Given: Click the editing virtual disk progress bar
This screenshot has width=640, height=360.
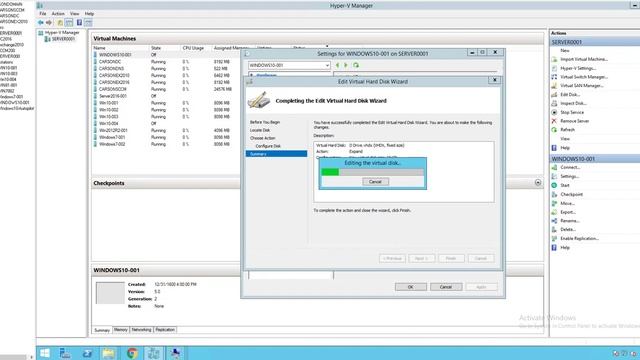Looking at the screenshot, I should coord(373,172).
